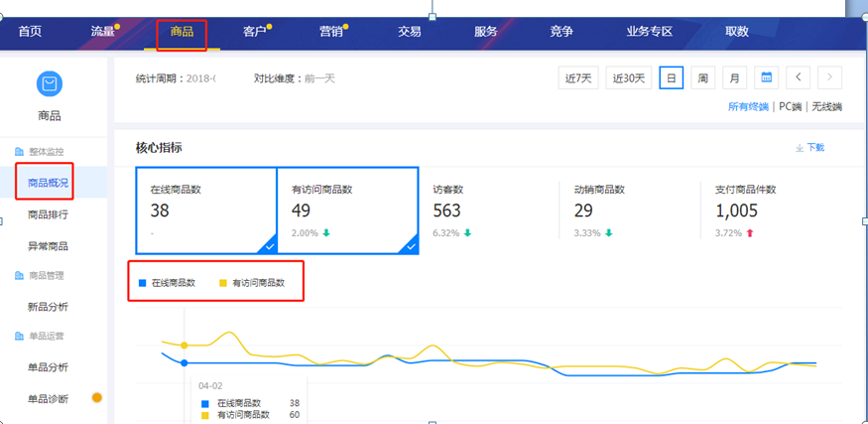This screenshot has height=424, width=868.
Task: Select the 近30天 range button
Action: point(629,77)
